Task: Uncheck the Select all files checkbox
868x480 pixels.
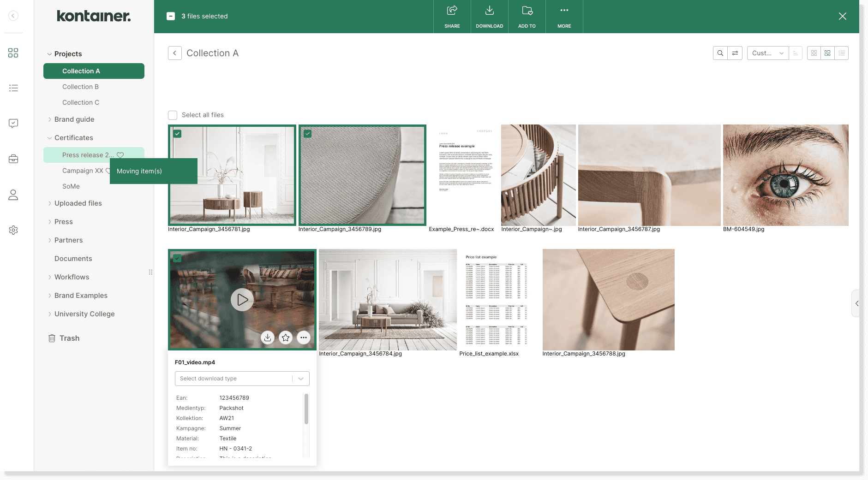Action: point(173,115)
